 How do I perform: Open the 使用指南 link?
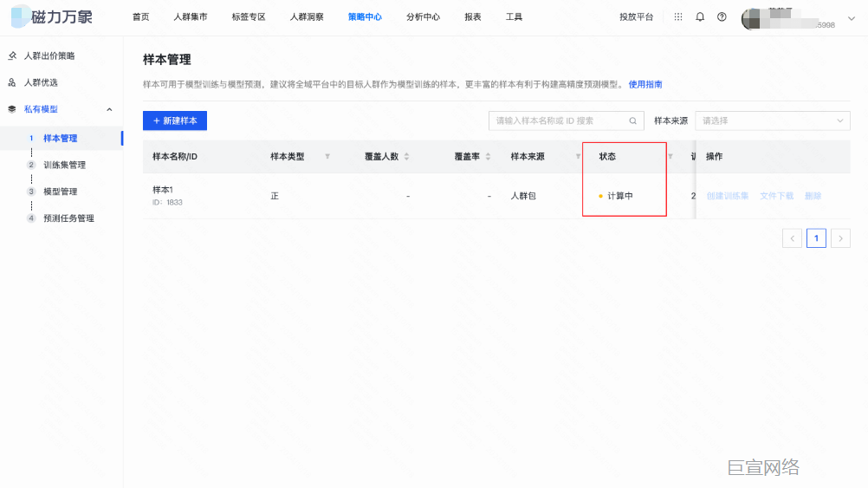pos(645,84)
